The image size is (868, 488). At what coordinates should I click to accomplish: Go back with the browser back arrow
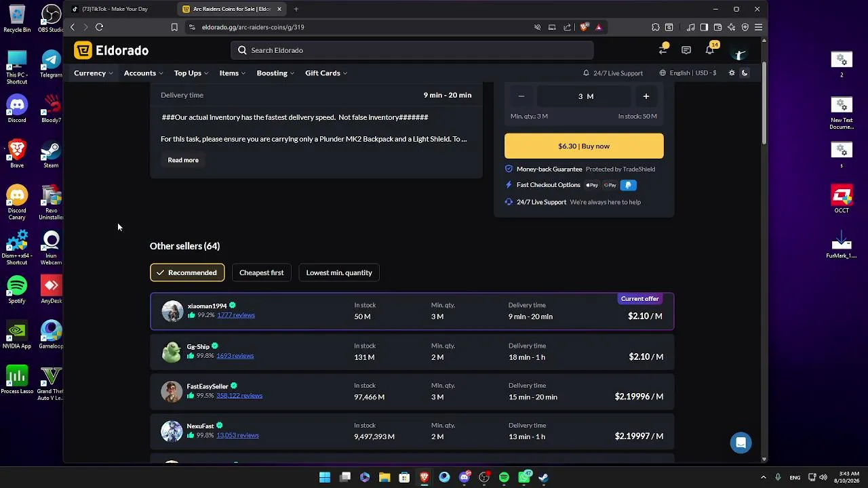[73, 27]
